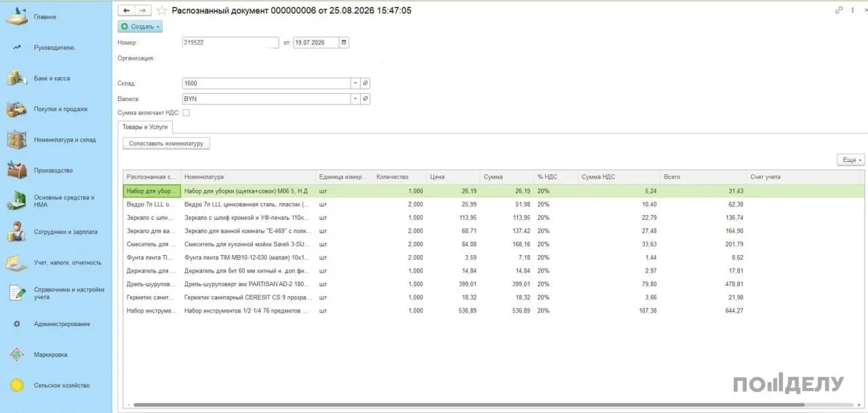Open the Склад item with its open icon
Viewport: 868px width, 413px height.
(x=365, y=83)
